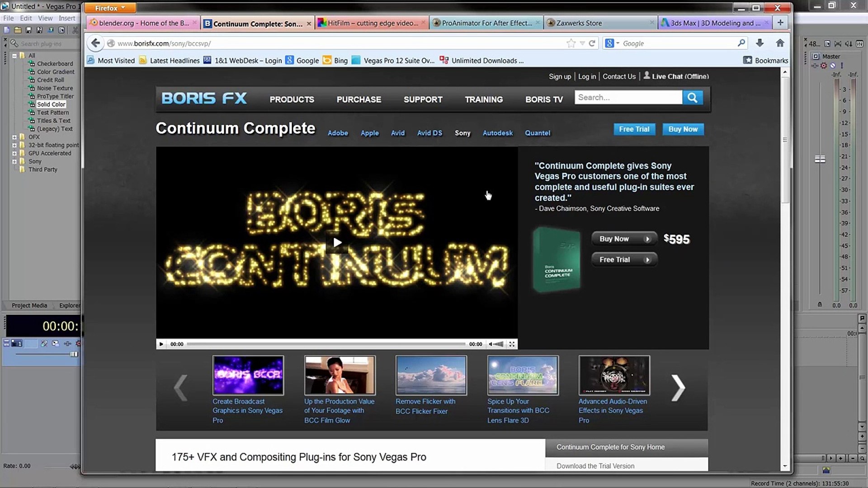Expand the OFX folder in plug-ins tree
Screen dimensions: 868x488
pyautogui.click(x=14, y=137)
